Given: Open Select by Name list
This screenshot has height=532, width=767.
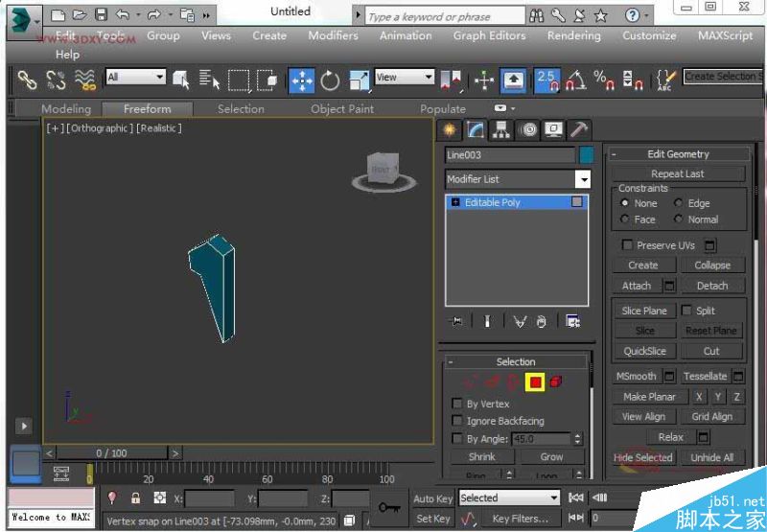Looking at the screenshot, I should 209,81.
